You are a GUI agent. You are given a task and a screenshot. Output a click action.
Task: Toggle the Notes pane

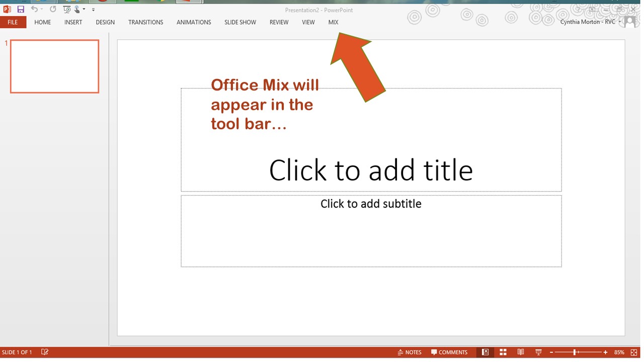tap(410, 352)
